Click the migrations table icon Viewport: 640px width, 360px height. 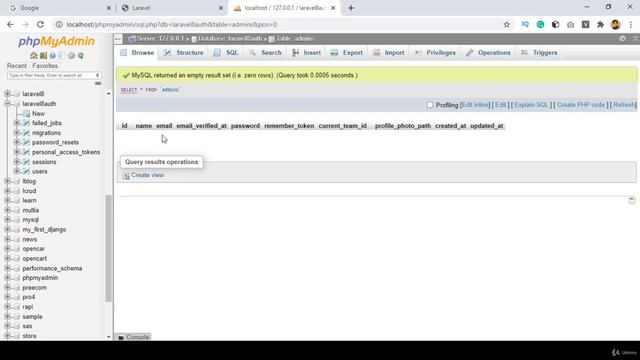click(27, 133)
